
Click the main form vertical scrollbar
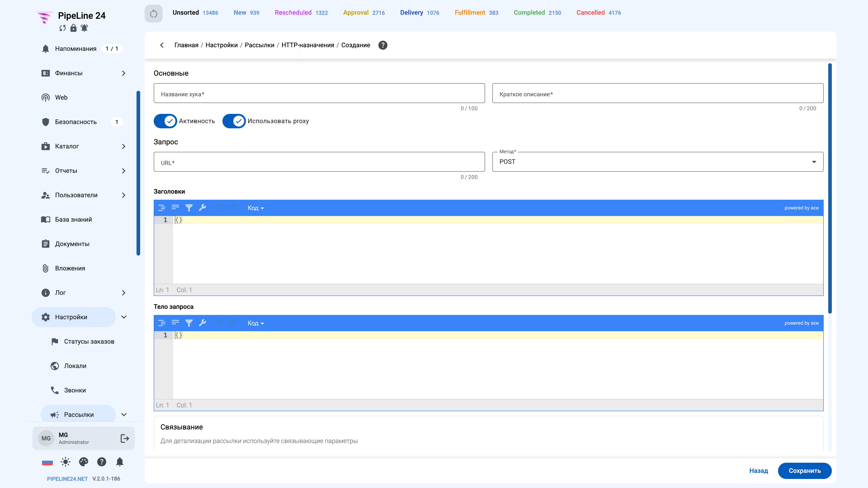pos(830,189)
